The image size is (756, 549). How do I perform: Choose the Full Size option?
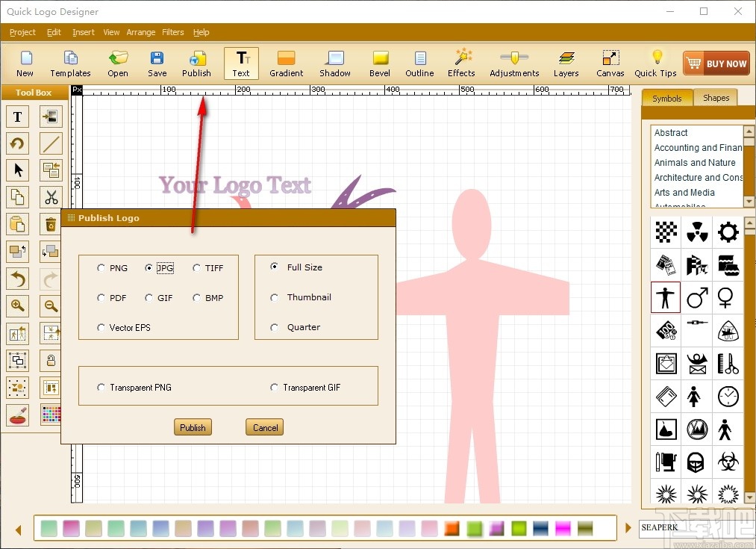(275, 267)
